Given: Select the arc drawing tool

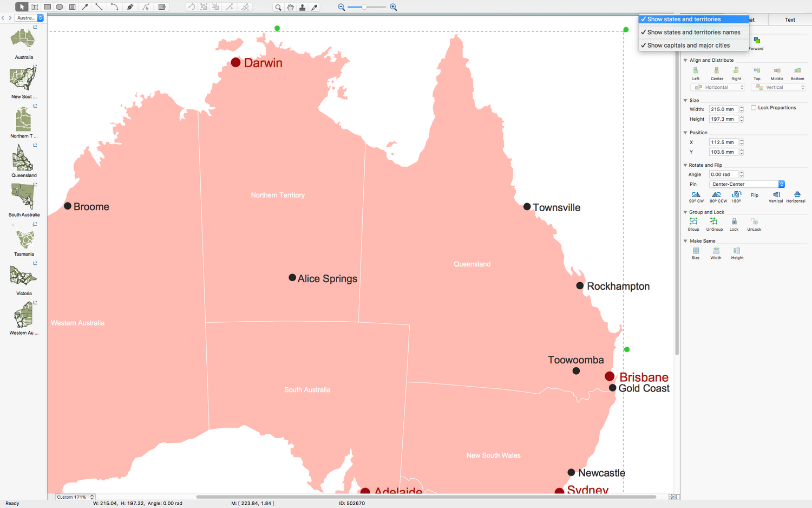Looking at the screenshot, I should click(114, 7).
